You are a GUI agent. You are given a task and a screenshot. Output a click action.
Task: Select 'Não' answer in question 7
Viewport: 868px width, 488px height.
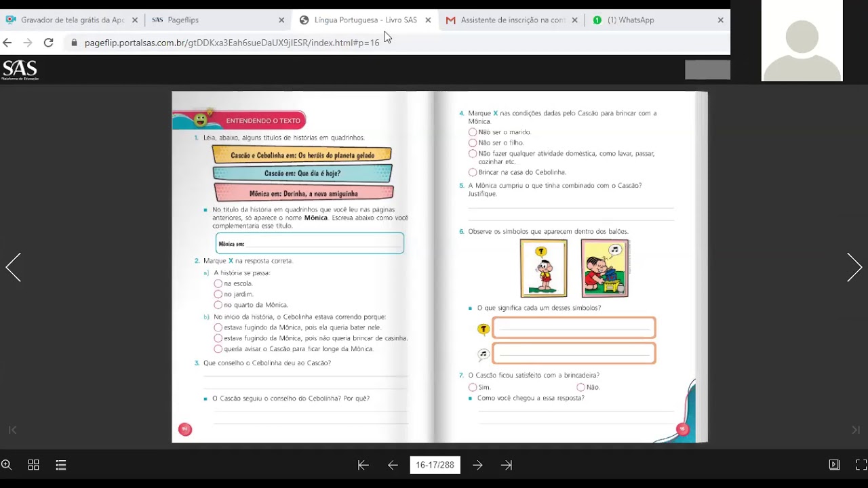point(580,387)
